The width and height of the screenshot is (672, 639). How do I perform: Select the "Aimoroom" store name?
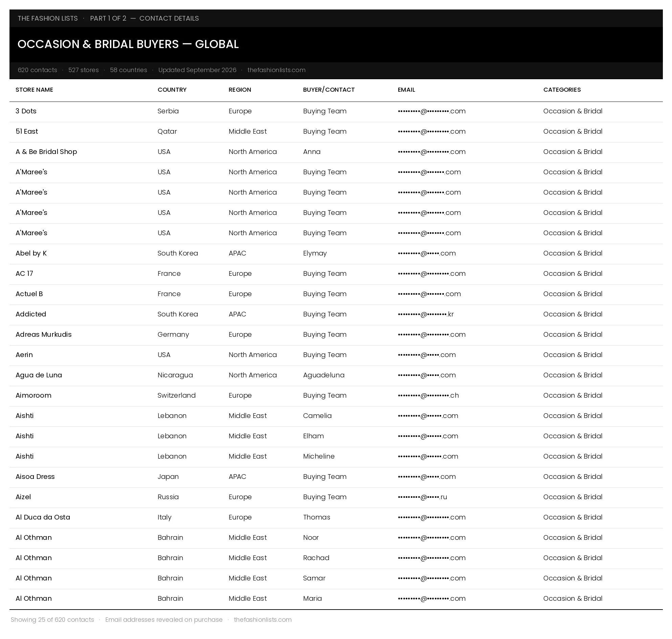(x=33, y=395)
